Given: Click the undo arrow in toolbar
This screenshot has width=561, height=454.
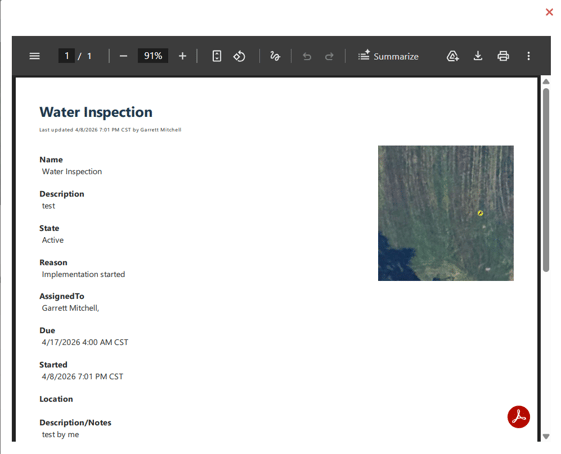Looking at the screenshot, I should 307,56.
